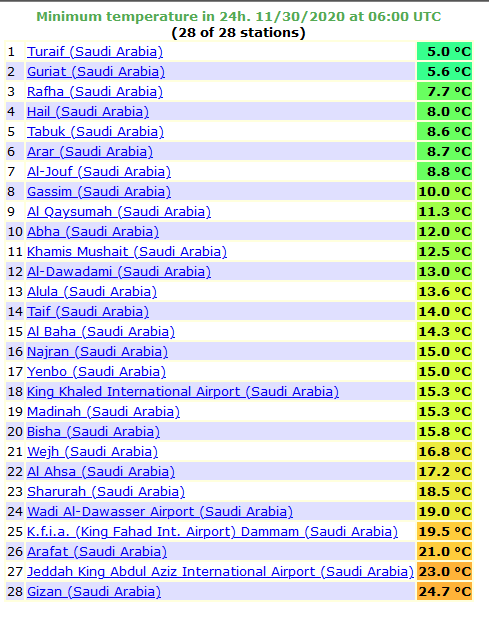Open the Hail (Saudi Arabia) link
The height and width of the screenshot is (617, 489).
[x=88, y=112]
